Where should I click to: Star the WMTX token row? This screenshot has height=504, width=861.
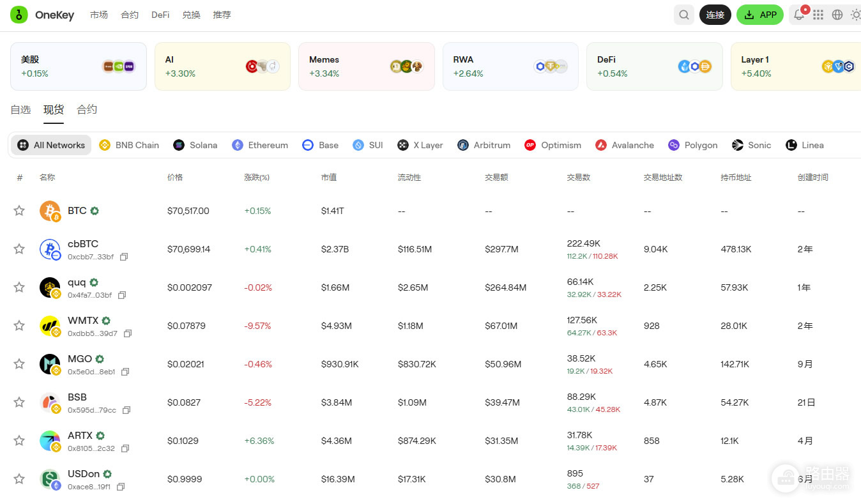click(19, 326)
